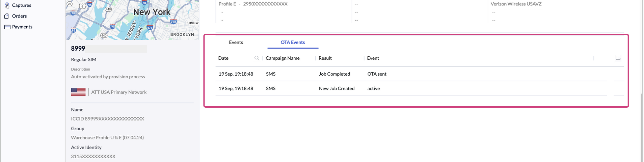
Task: Click ATT USA Primary Network label
Action: [119, 92]
